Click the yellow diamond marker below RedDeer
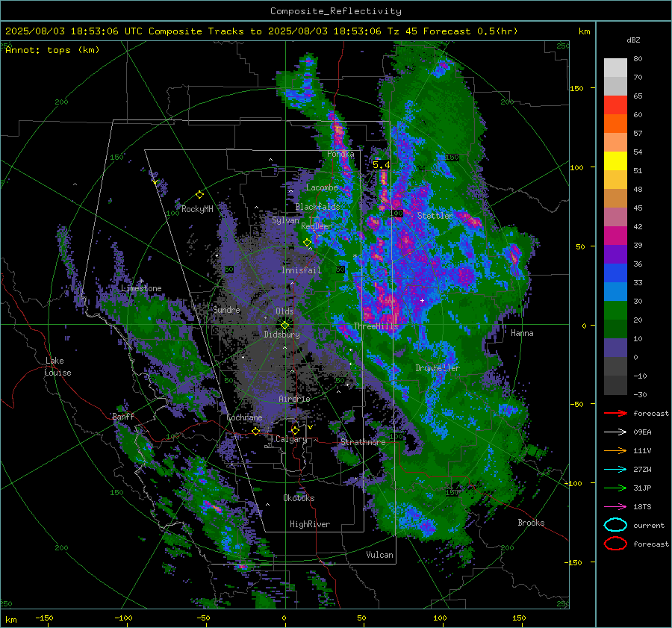 point(307,243)
